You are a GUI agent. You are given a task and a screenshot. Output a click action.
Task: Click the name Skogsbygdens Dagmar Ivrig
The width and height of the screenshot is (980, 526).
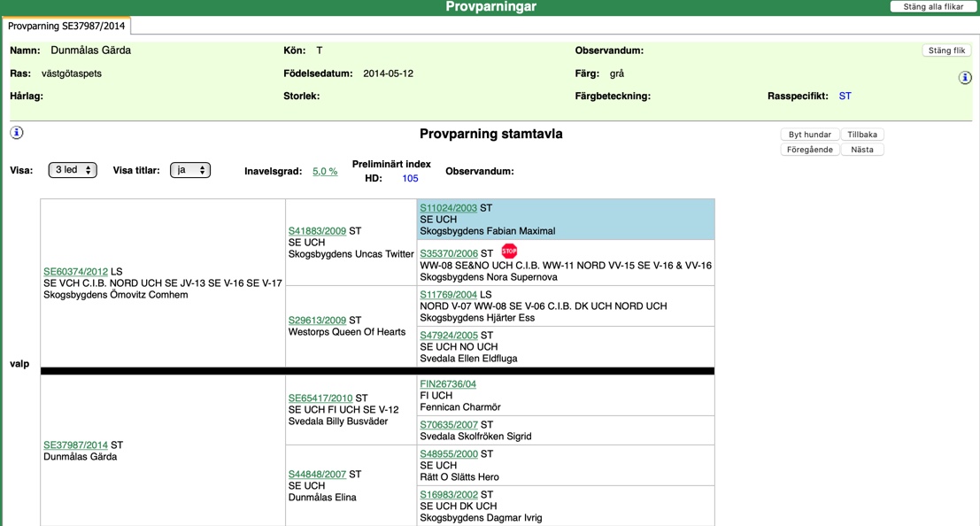tap(482, 518)
